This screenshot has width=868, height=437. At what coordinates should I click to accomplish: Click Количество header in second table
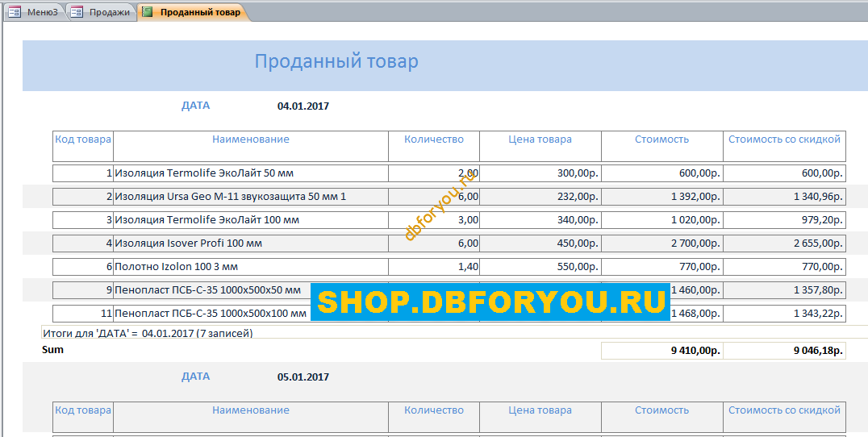434,417
